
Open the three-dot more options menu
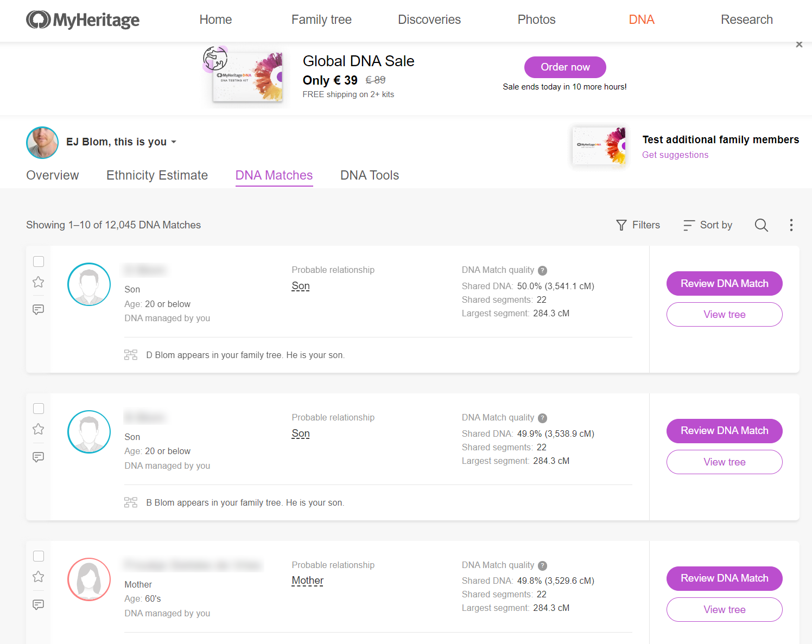(x=791, y=225)
